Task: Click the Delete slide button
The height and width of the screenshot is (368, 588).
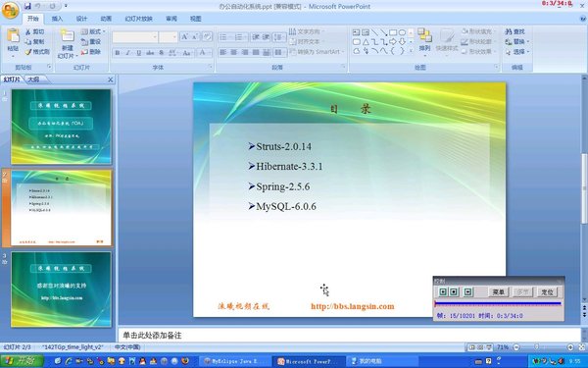Action: pyautogui.click(x=91, y=52)
